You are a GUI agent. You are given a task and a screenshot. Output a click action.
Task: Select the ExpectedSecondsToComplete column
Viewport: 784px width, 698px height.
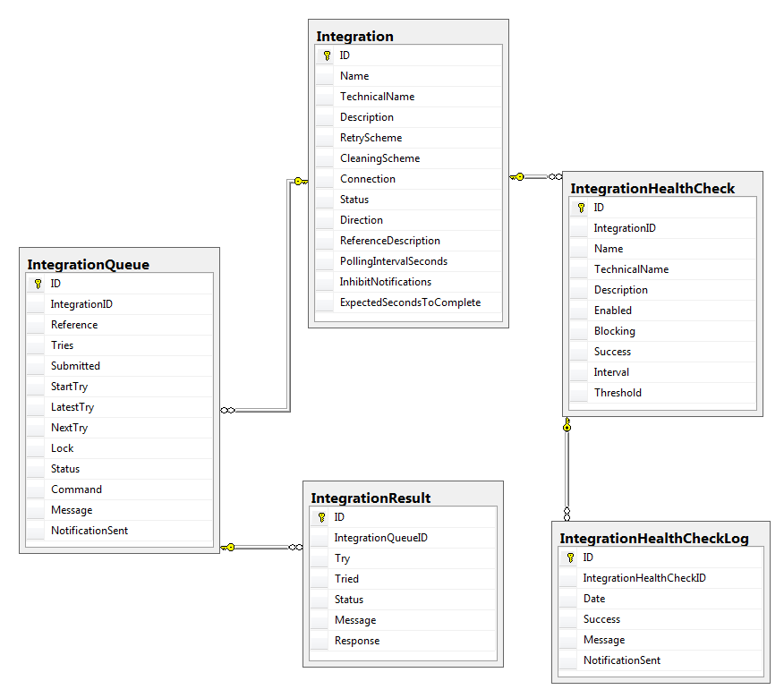click(410, 302)
